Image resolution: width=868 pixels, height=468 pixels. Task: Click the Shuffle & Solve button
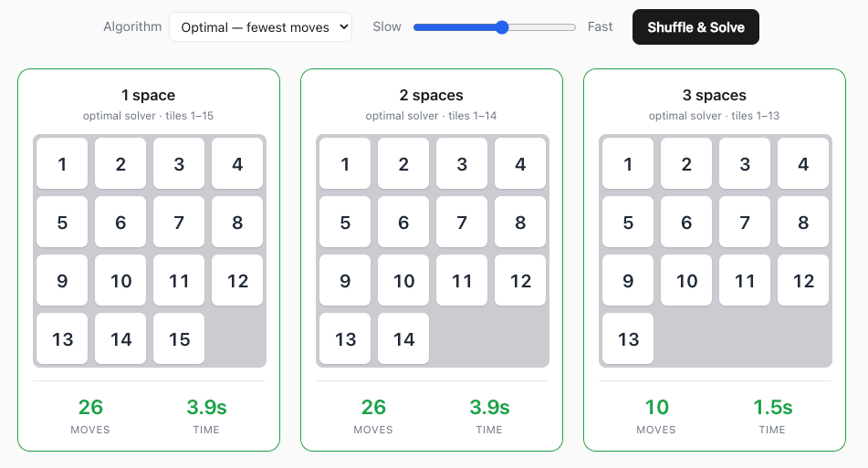click(695, 27)
